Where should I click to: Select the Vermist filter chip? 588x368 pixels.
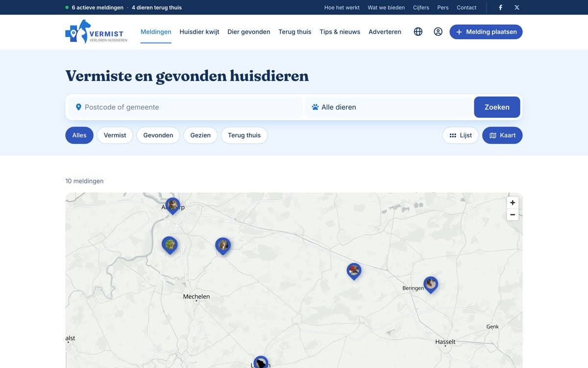[115, 135]
